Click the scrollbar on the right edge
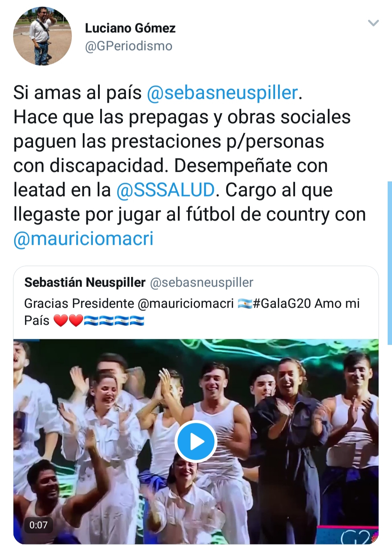 pos(389,263)
